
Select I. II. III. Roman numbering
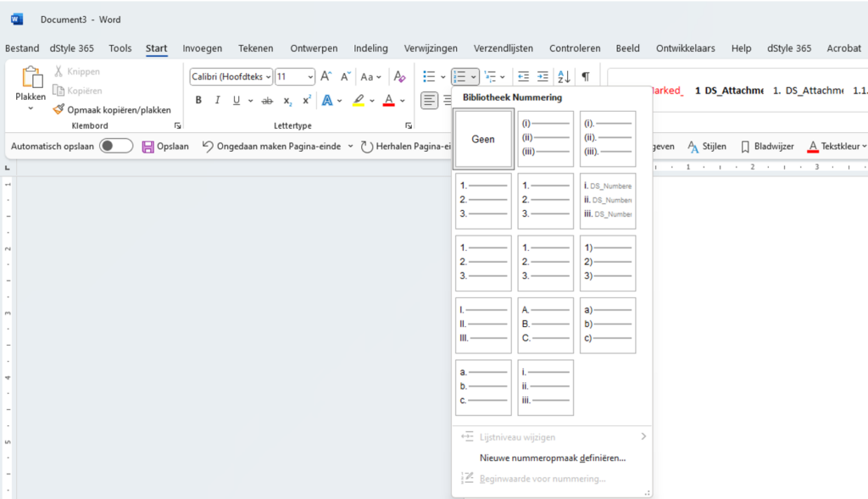pyautogui.click(x=483, y=325)
